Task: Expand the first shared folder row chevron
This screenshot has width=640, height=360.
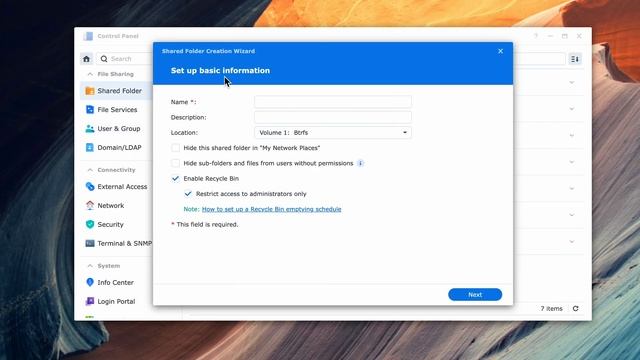Action: tap(572, 82)
